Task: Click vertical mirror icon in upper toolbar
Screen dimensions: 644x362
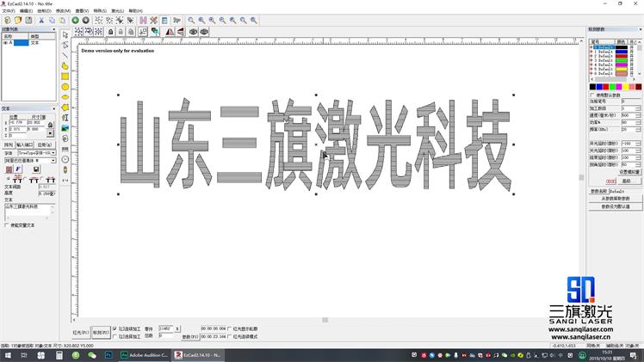Action: tap(180, 32)
